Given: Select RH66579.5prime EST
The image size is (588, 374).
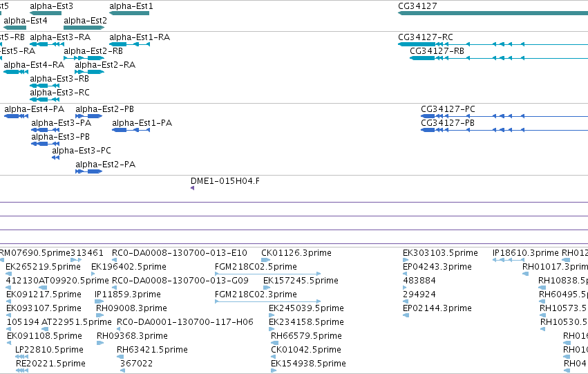Looking at the screenshot, I should (274, 342).
